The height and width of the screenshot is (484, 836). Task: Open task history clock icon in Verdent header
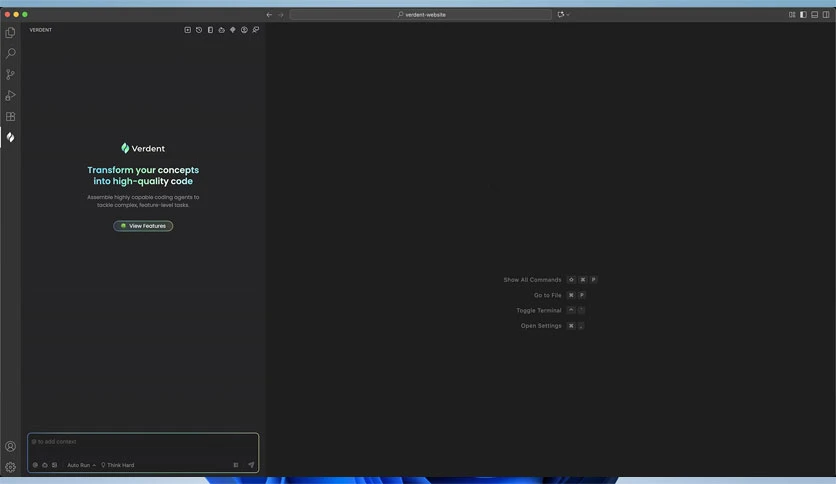199,30
